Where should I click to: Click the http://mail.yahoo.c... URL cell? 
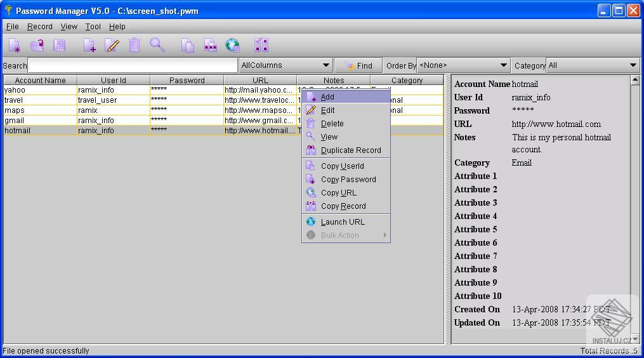coord(260,90)
